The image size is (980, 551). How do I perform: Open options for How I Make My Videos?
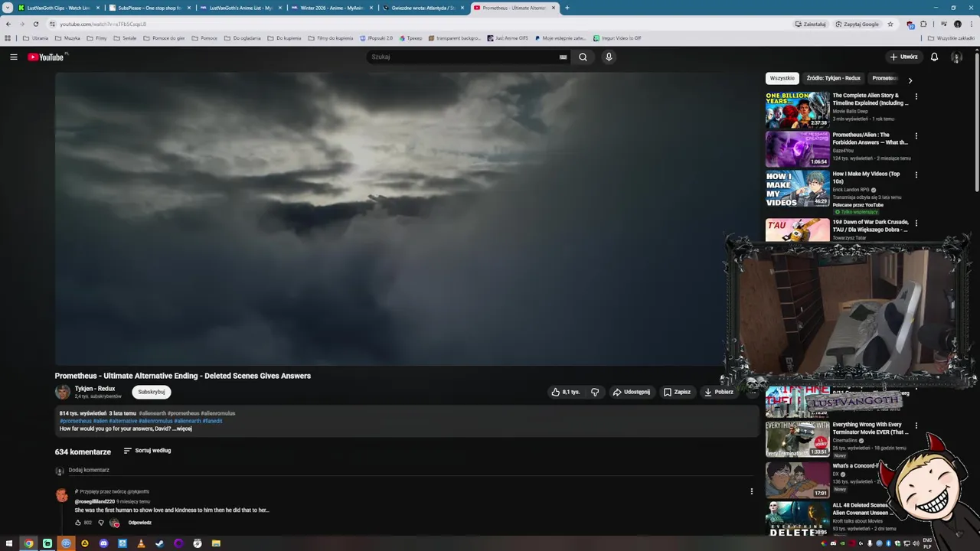click(916, 174)
